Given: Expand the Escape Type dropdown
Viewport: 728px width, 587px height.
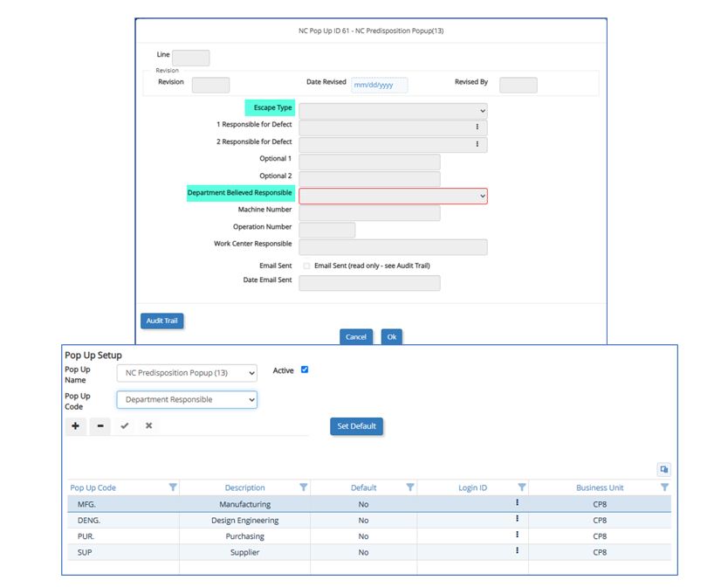Looking at the screenshot, I should 393,111.
